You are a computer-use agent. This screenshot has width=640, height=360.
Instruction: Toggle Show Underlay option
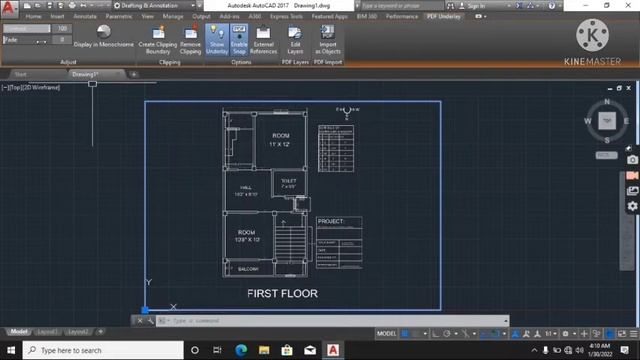coord(217,40)
